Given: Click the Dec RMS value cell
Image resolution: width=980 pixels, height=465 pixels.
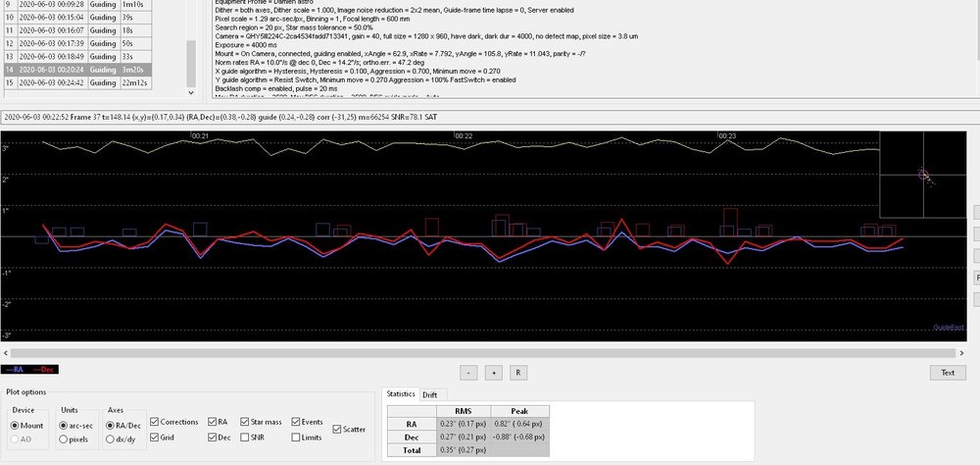Looking at the screenshot, I should pyautogui.click(x=464, y=437).
